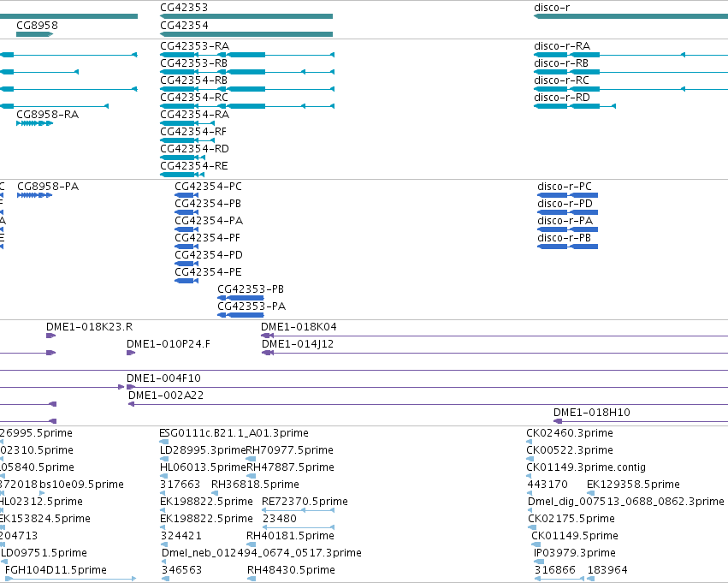
Task: Click EST EK129358.5prime
Action: (x=590, y=493)
